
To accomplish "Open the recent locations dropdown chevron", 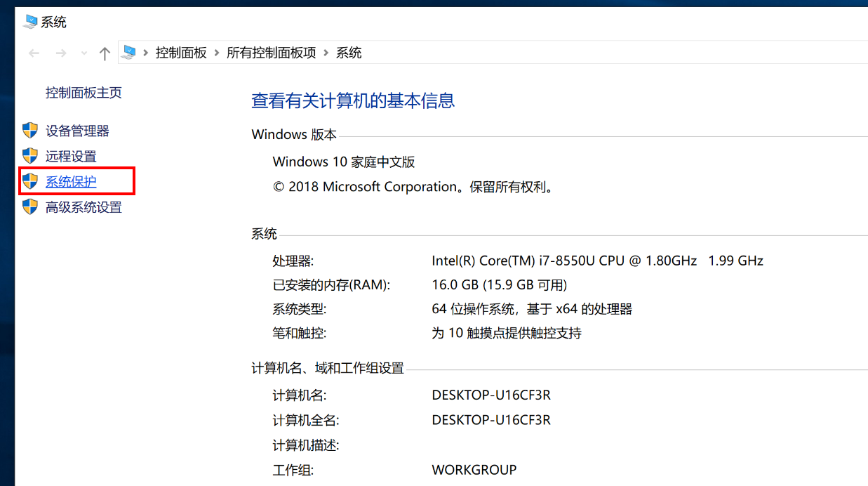I will click(x=84, y=53).
